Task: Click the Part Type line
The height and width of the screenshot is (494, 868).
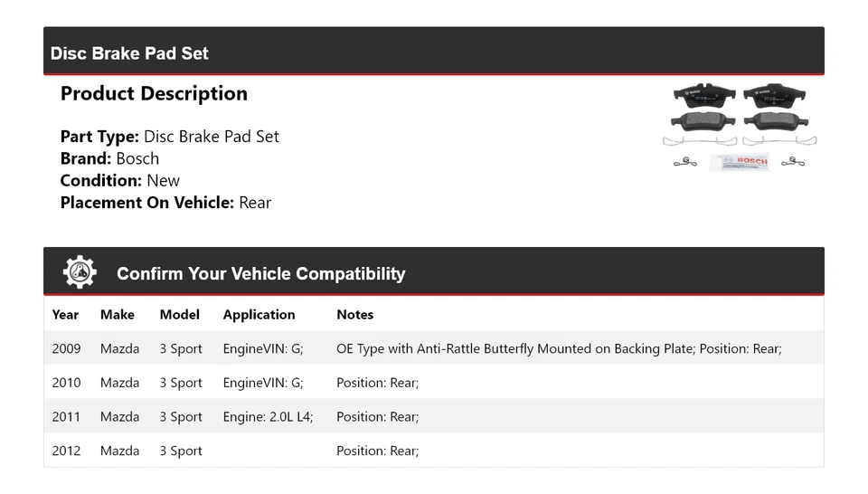Action: pos(169,137)
